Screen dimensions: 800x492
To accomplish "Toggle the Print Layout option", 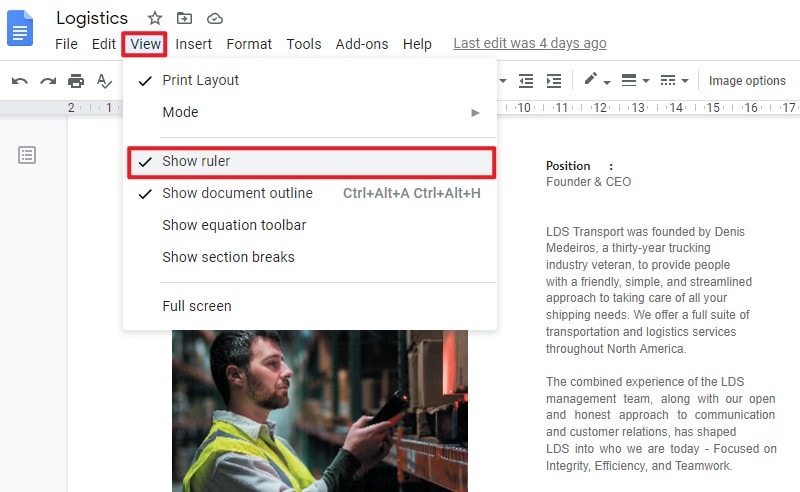I will pyautogui.click(x=310, y=80).
